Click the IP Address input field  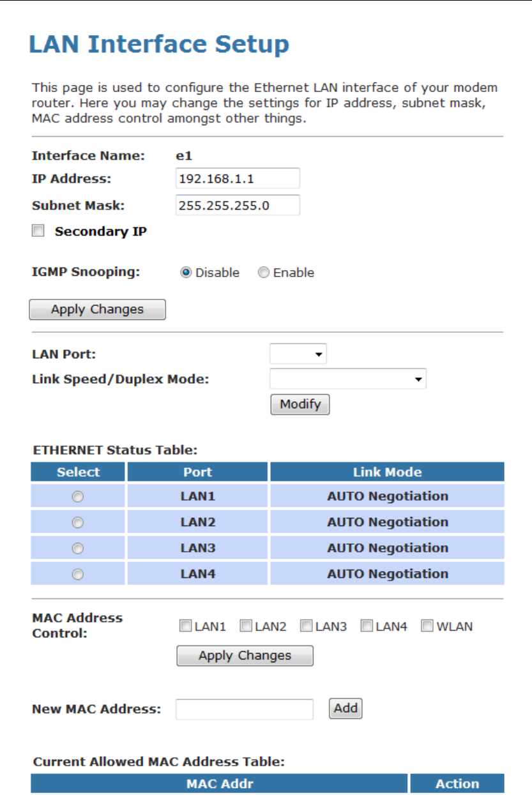tap(238, 179)
